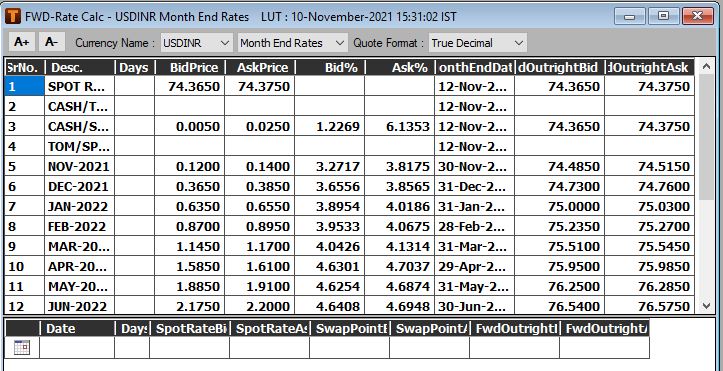Click the SwapPoint bid column header
Viewport: 723px width, 371px height.
coord(350,329)
